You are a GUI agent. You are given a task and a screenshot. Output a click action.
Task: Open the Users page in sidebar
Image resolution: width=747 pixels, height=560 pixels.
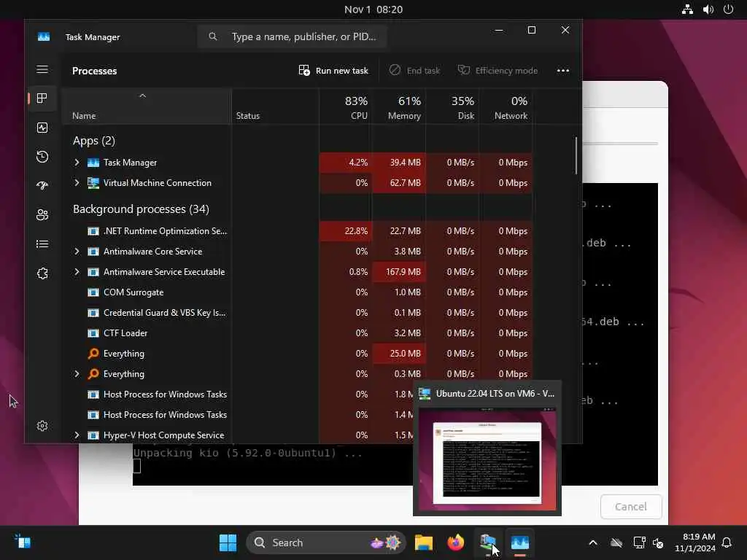pos(42,215)
